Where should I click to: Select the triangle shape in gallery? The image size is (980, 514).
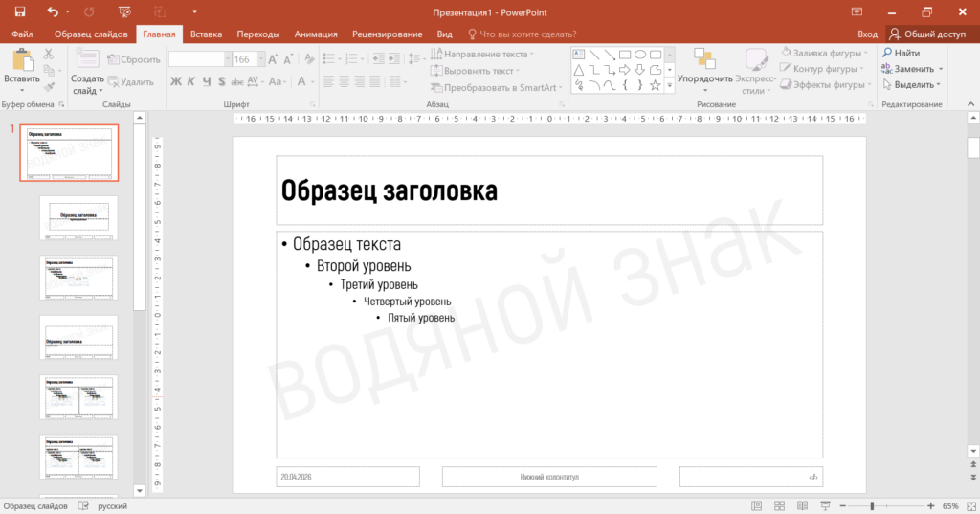[x=579, y=70]
